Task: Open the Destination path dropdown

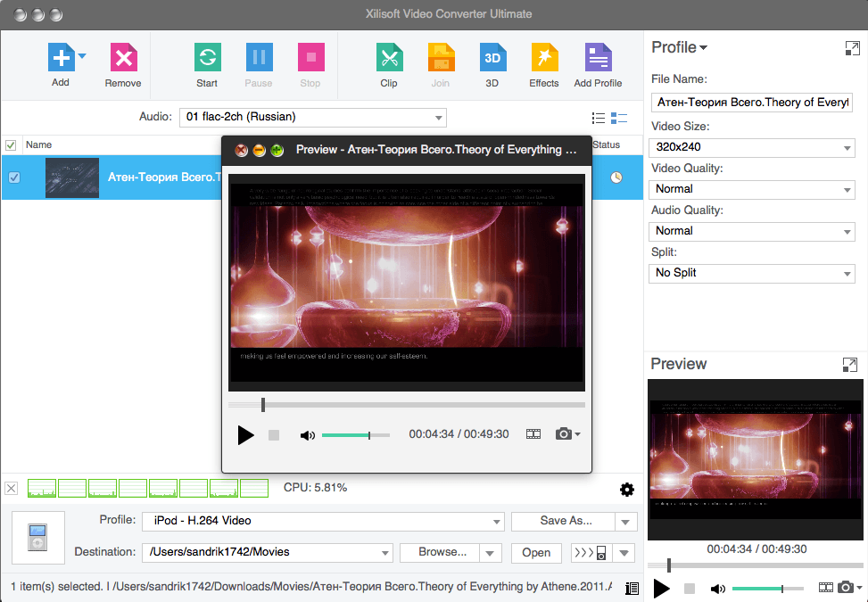Action: (x=268, y=553)
